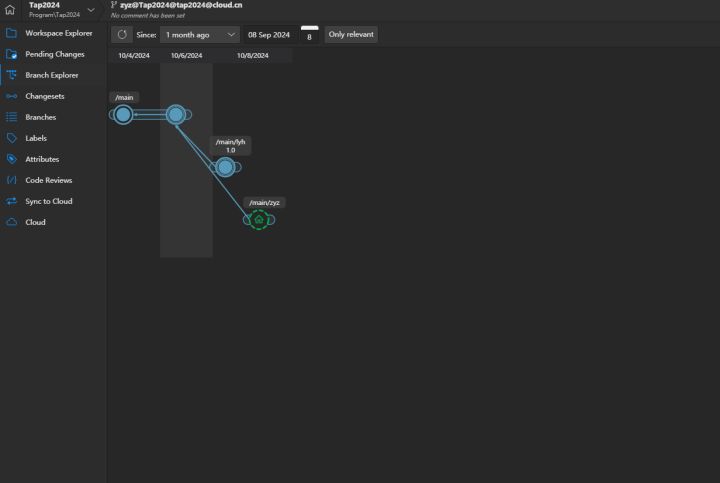720x483 pixels.
Task: Click the 08 Sep 2024 date field
Action: (269, 34)
